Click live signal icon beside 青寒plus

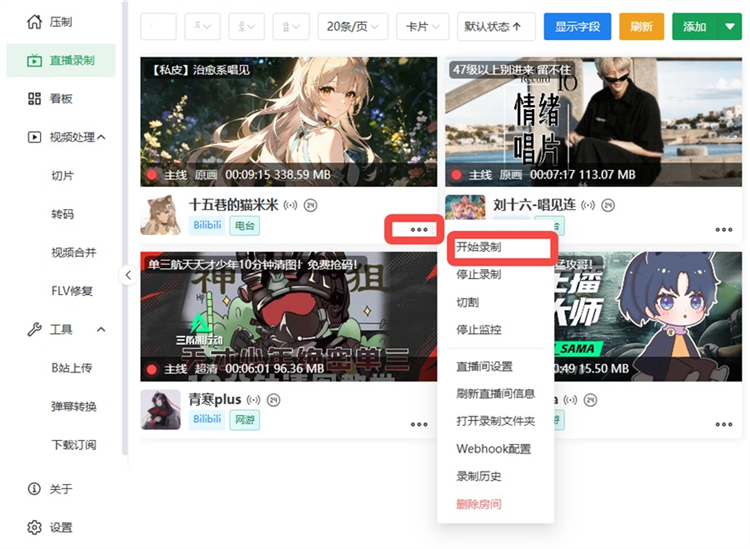tap(253, 400)
